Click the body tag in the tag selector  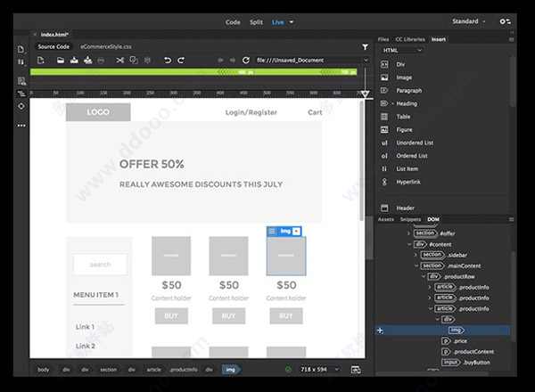[44, 370]
